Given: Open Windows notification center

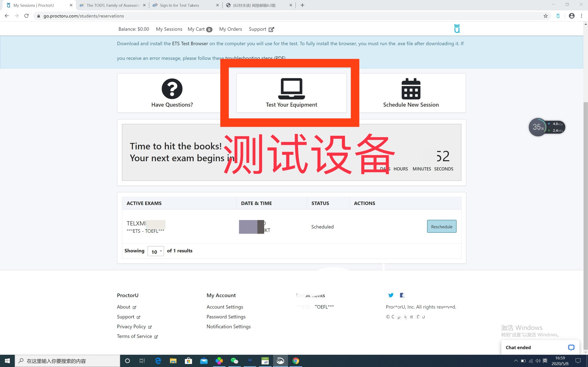Looking at the screenshot, I should (x=578, y=361).
